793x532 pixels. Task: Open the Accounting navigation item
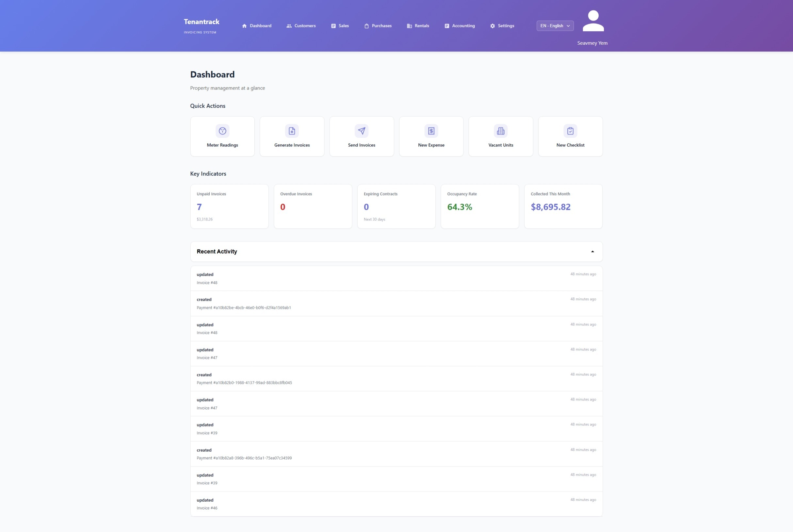point(460,26)
